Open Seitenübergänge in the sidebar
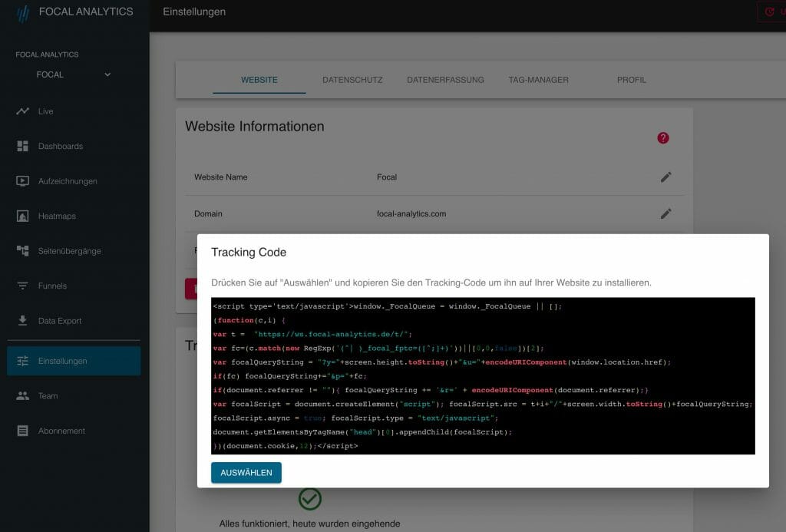Screen dimensions: 786x532 pyautogui.click(x=74, y=251)
